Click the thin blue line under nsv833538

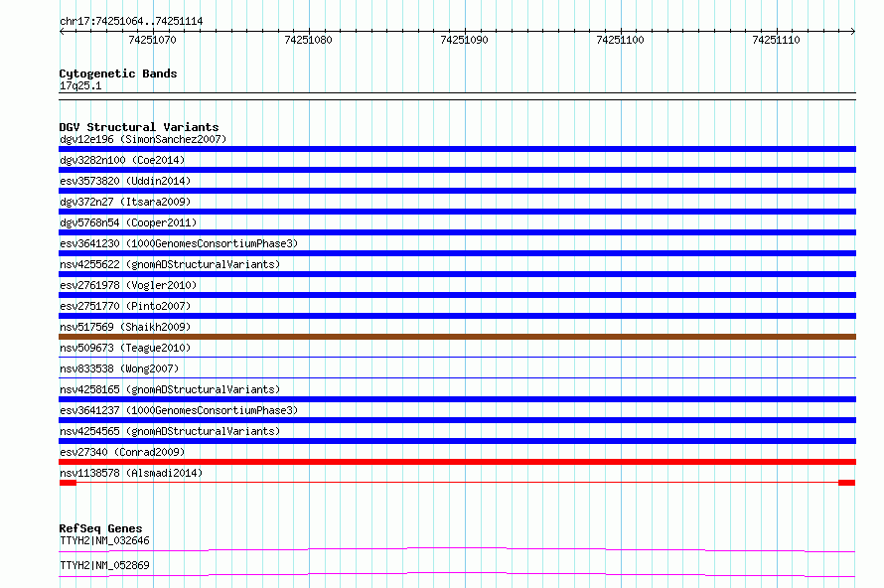pyautogui.click(x=457, y=377)
